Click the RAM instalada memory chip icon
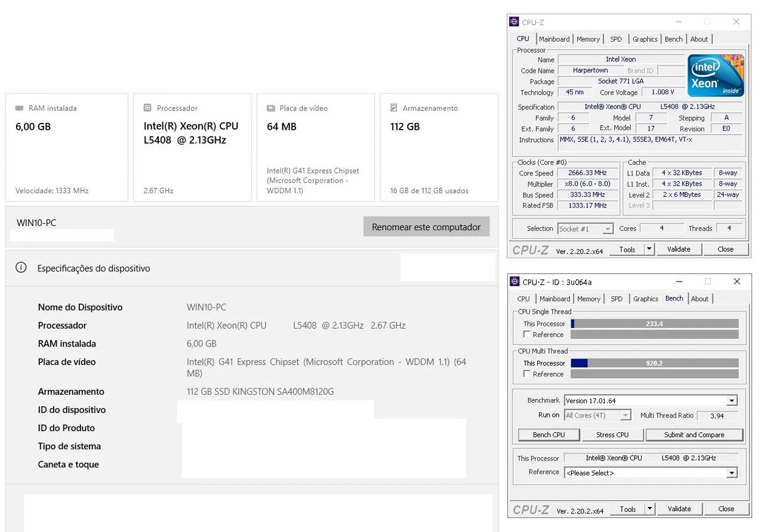Screen dimensions: 764x532 tap(19, 108)
